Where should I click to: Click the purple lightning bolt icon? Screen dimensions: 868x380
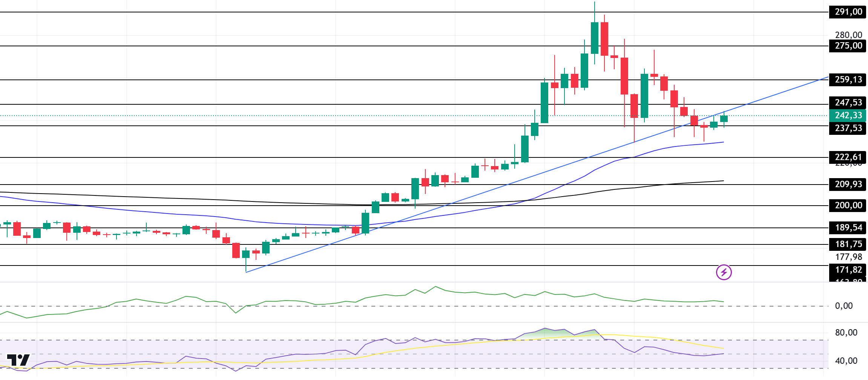click(724, 272)
